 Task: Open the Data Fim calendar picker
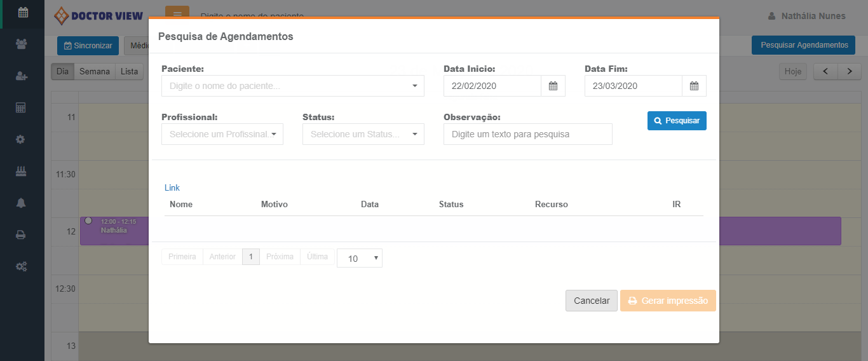point(694,86)
